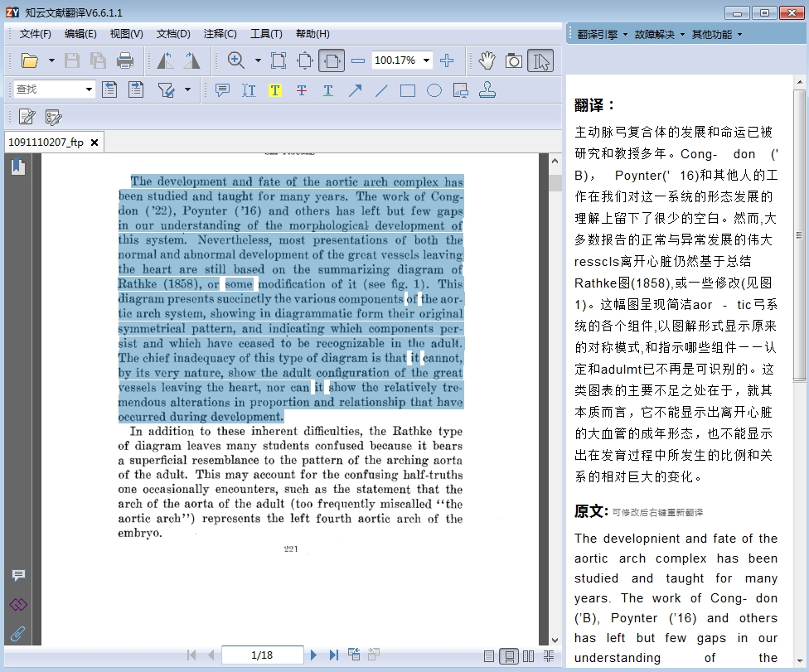The width and height of the screenshot is (809, 672).
Task: Switch to single page layout
Action: pos(489,656)
